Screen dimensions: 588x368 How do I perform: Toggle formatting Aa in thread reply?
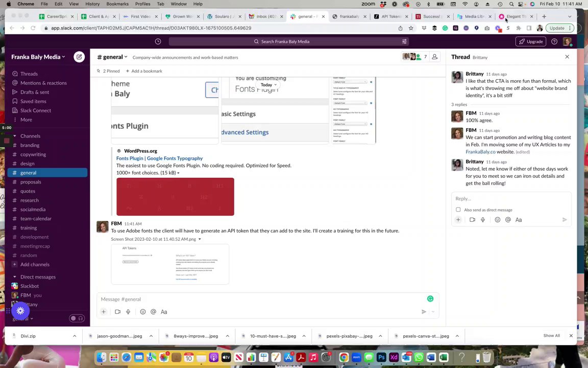coord(519,220)
